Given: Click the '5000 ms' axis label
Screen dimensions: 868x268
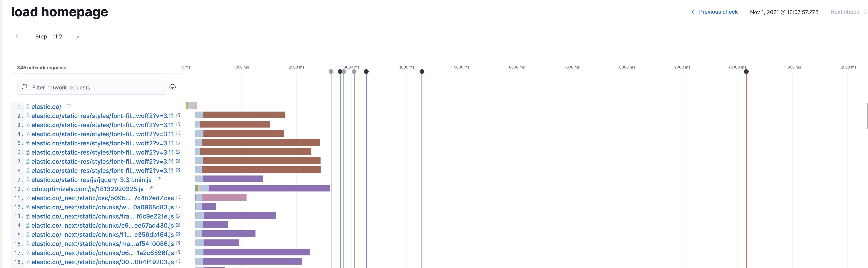Looking at the screenshot, I should [x=462, y=67].
